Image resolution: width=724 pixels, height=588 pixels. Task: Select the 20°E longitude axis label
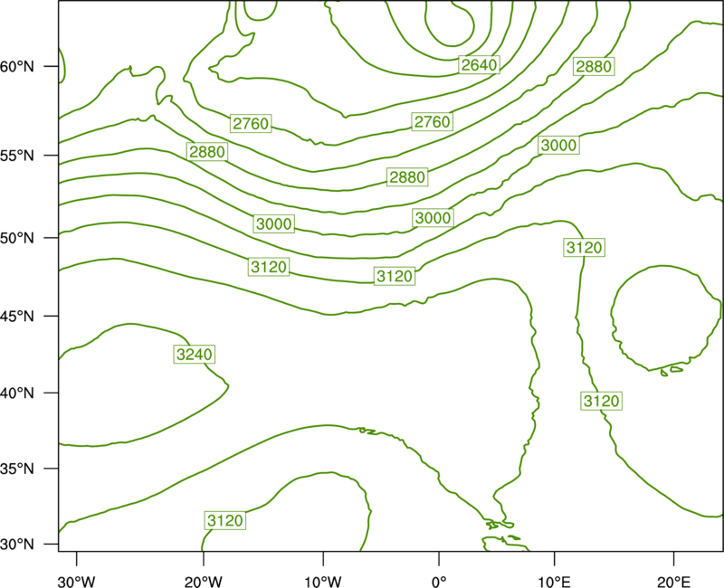tap(673, 582)
